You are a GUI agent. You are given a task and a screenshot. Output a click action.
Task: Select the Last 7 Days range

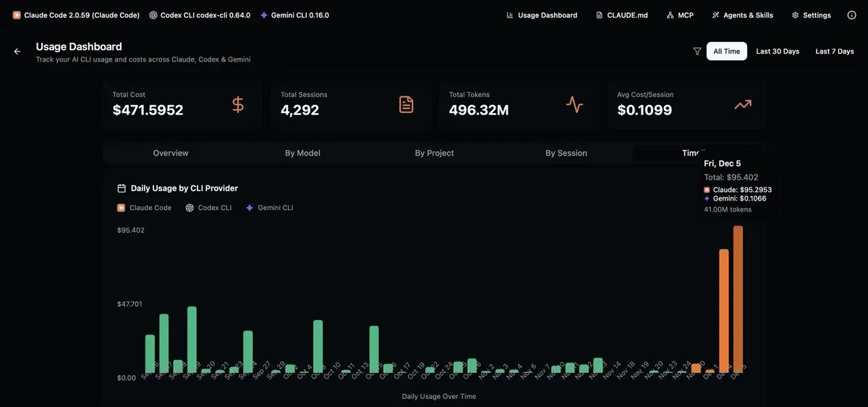pyautogui.click(x=835, y=51)
